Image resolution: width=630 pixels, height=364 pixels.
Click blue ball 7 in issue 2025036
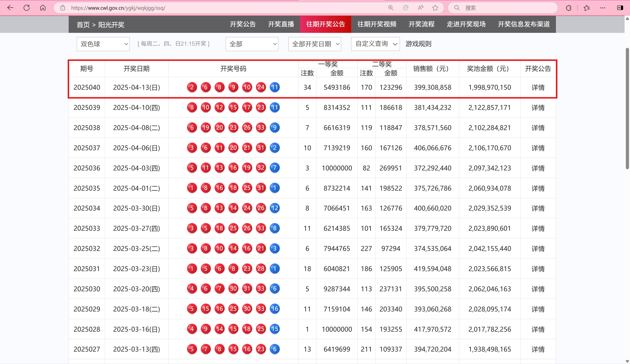(x=275, y=168)
